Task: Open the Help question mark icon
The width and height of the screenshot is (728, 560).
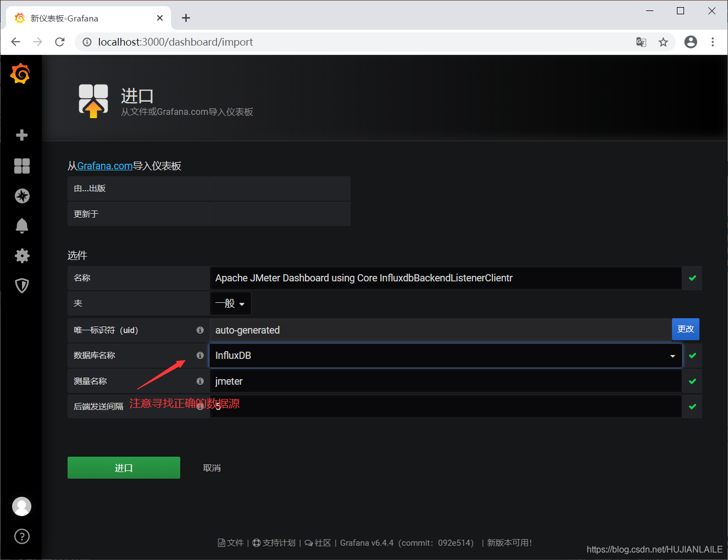Action: pos(22,536)
